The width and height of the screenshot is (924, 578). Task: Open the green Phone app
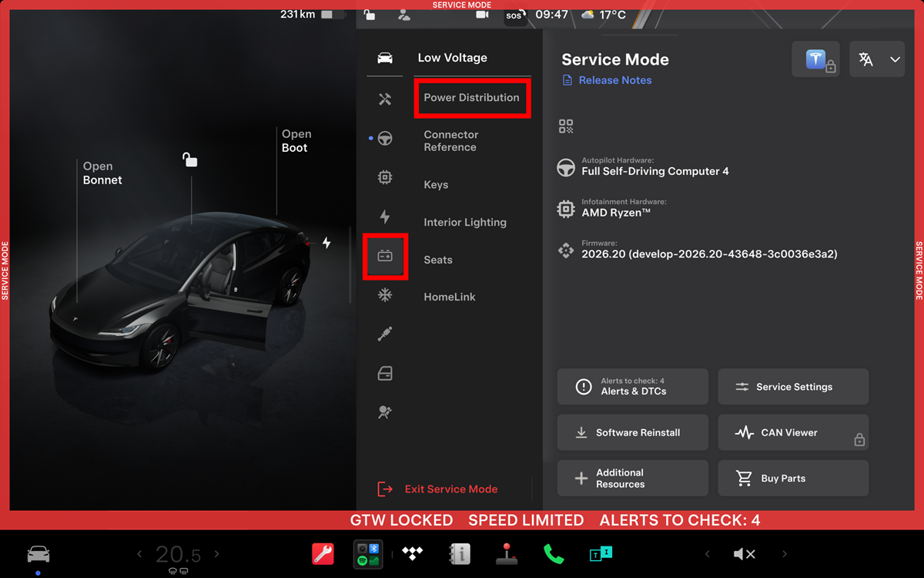[x=553, y=554]
